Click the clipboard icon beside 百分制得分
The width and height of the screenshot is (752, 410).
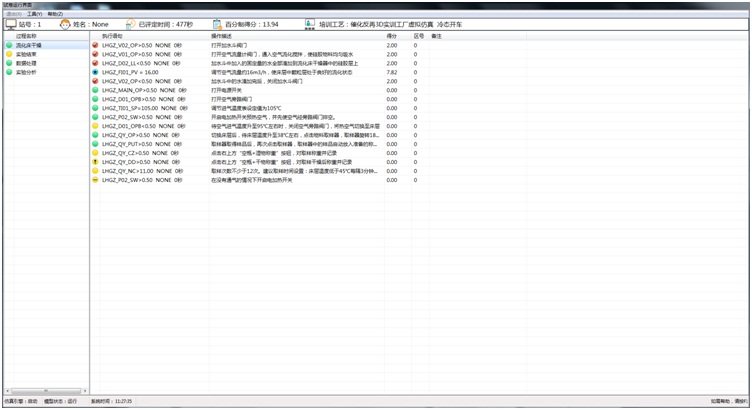click(219, 23)
